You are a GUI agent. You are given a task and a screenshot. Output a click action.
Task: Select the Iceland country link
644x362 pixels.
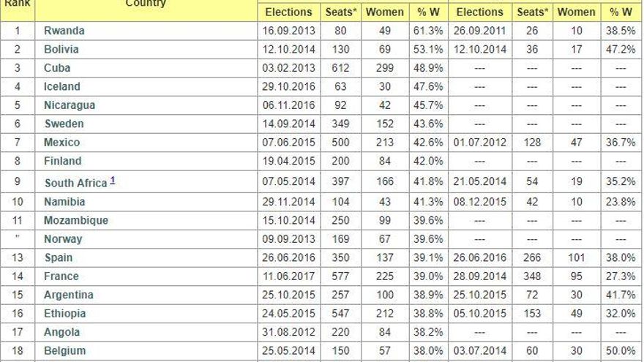pyautogui.click(x=62, y=86)
